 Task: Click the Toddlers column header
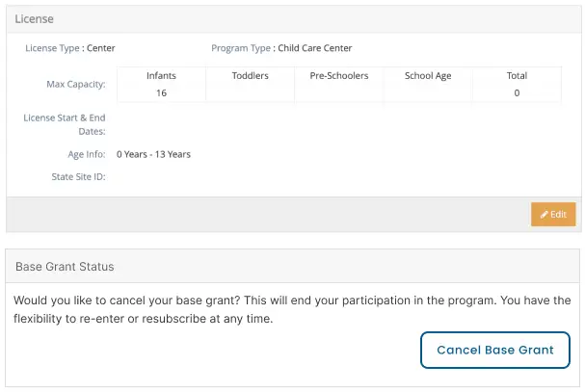tap(250, 76)
